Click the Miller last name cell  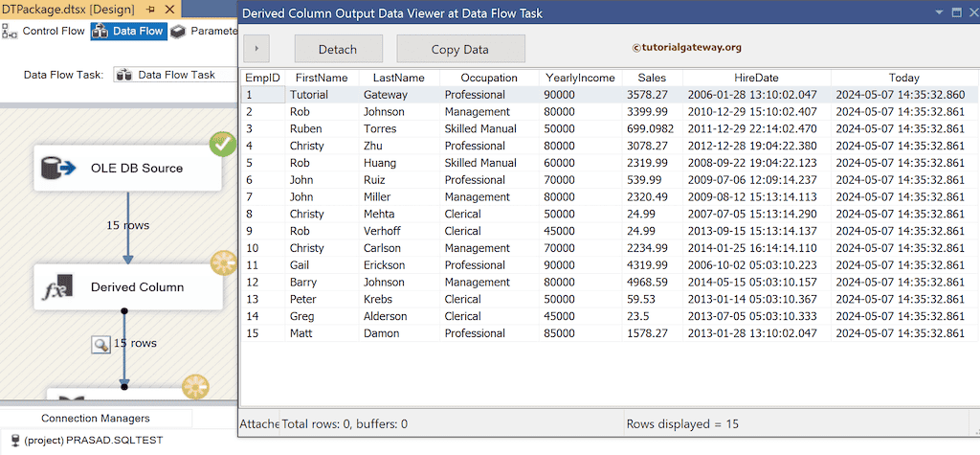point(399,196)
